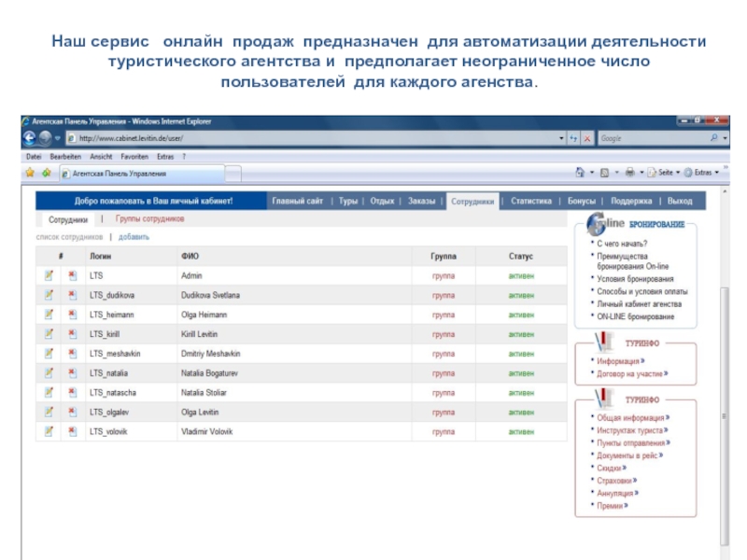Click the search magnifier icon
Image resolution: width=747 pixels, height=560 pixels.
tap(714, 137)
